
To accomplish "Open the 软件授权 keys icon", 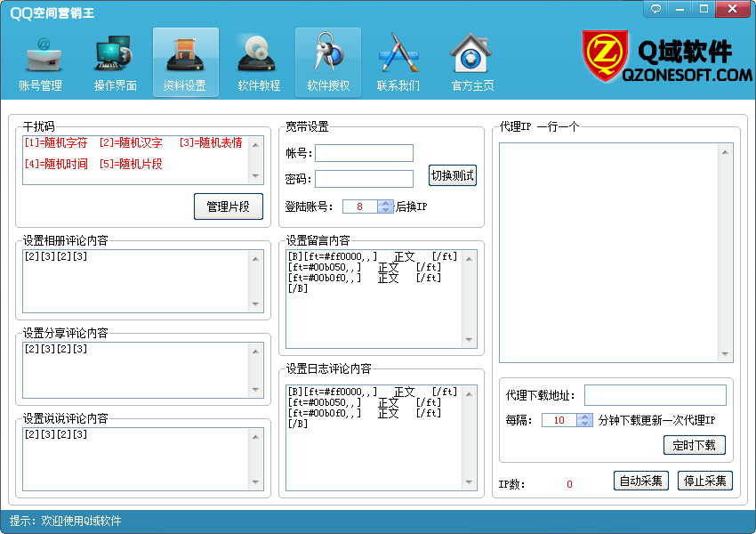I will click(x=328, y=62).
